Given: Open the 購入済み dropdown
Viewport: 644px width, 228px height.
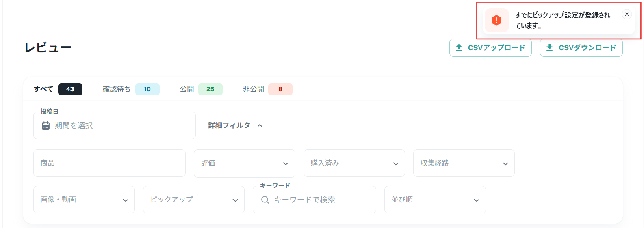Looking at the screenshot, I should [x=354, y=163].
